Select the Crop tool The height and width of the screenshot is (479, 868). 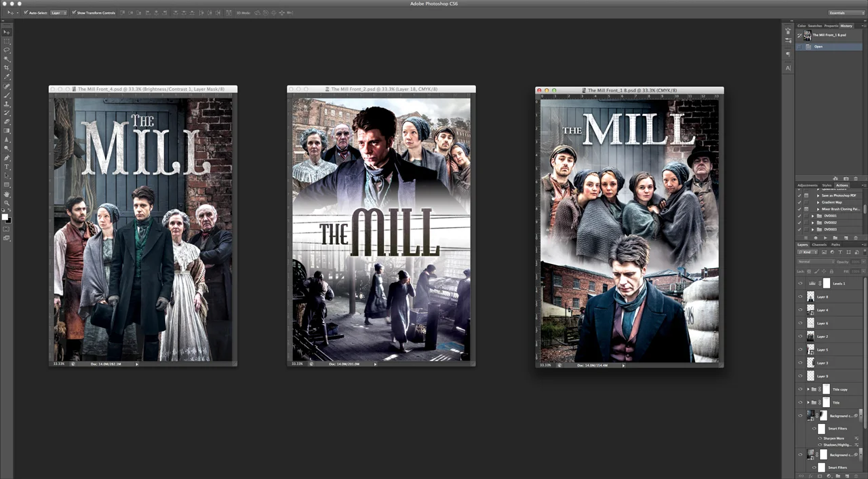[x=6, y=67]
